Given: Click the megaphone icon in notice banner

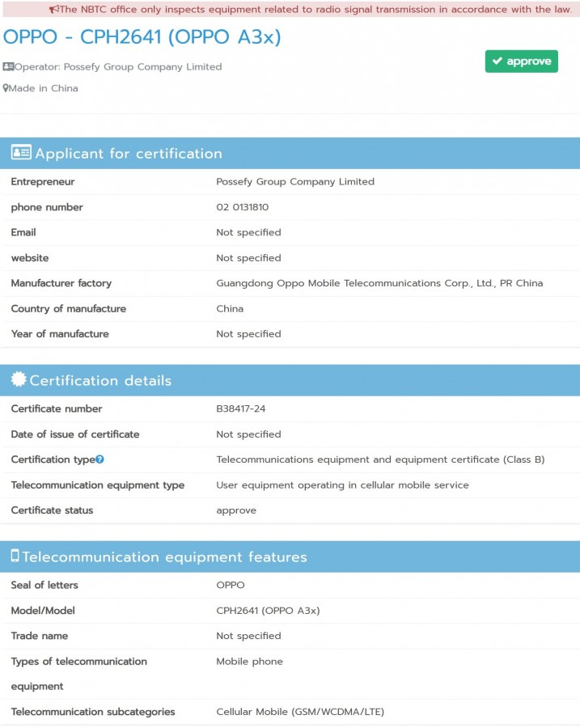Looking at the screenshot, I should tap(54, 9).
